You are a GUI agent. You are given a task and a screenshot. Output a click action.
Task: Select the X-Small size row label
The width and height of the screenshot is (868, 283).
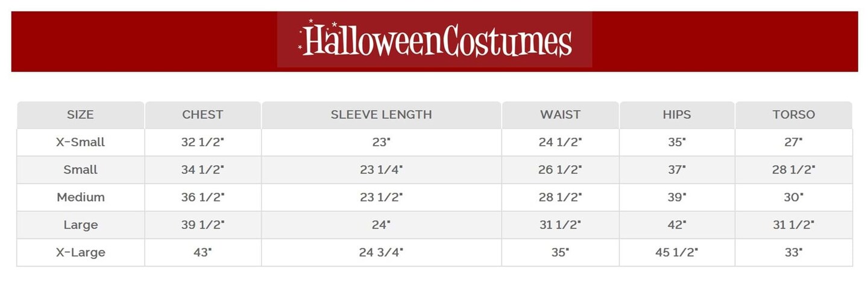pos(80,142)
